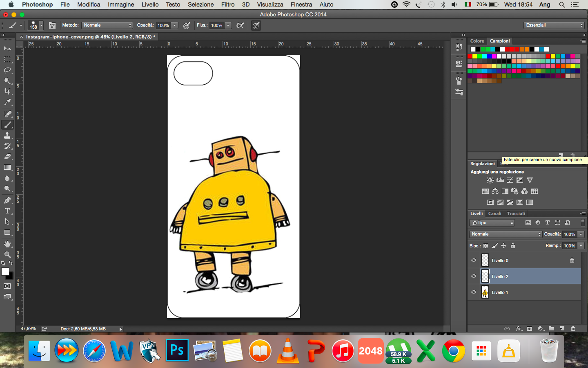Select the Rectangle shape tool
The width and height of the screenshot is (588, 368).
point(7,232)
